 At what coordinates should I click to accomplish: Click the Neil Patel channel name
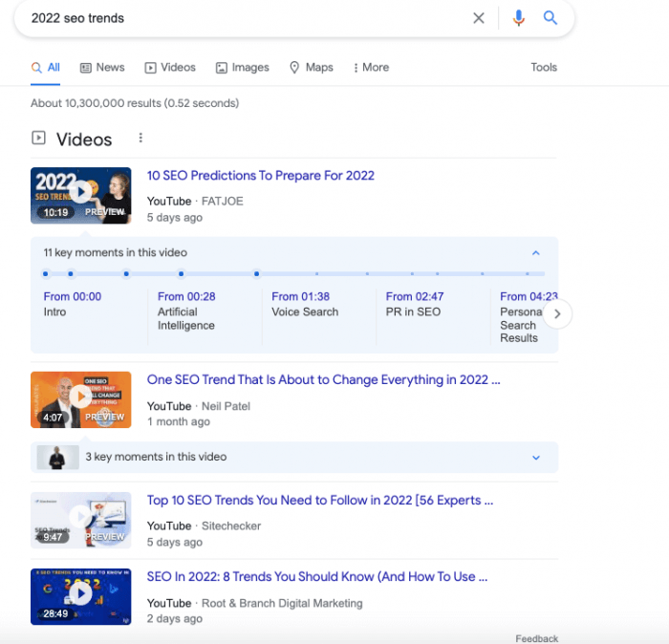pos(226,406)
